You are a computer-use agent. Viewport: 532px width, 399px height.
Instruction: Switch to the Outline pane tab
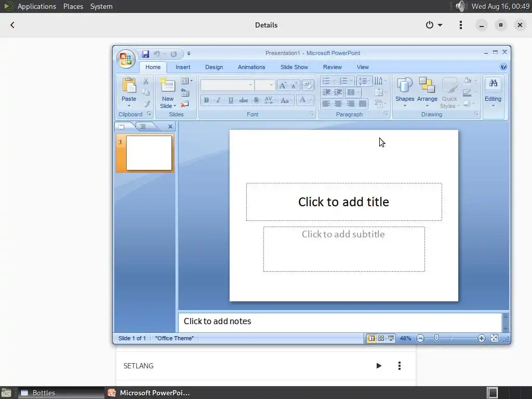pos(143,127)
